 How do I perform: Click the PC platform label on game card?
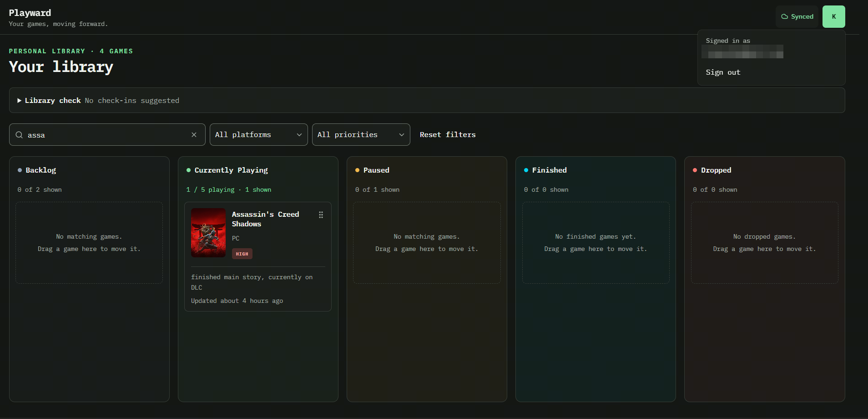(x=236, y=238)
